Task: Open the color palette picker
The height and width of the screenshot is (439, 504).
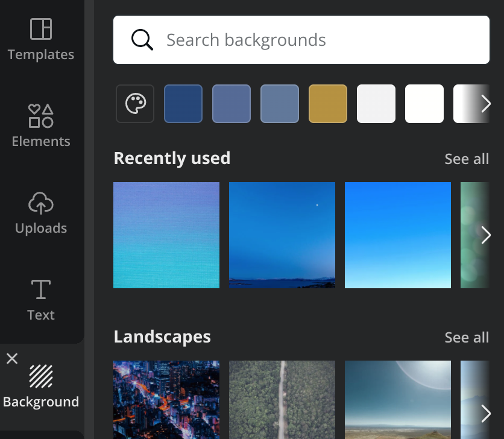Action: point(135,104)
